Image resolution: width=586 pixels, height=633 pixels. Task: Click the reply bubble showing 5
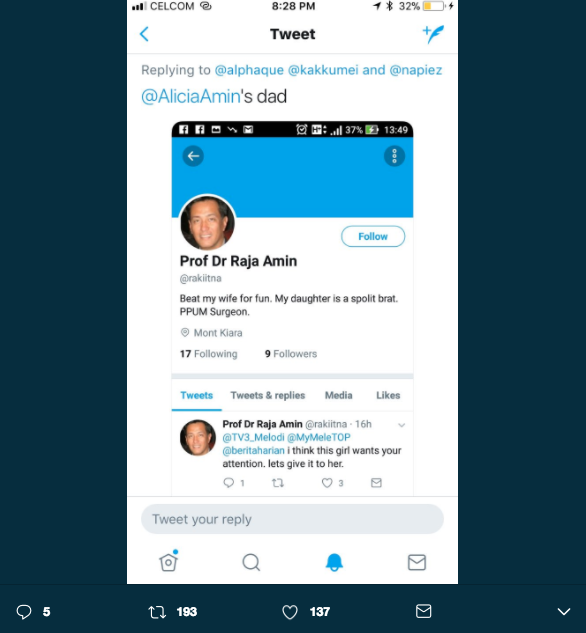click(x=24, y=612)
